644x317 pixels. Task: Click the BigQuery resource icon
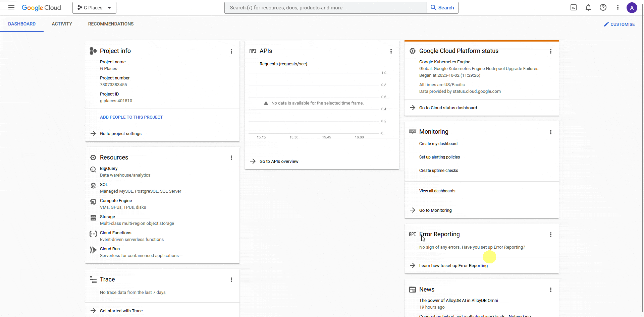coord(93,170)
